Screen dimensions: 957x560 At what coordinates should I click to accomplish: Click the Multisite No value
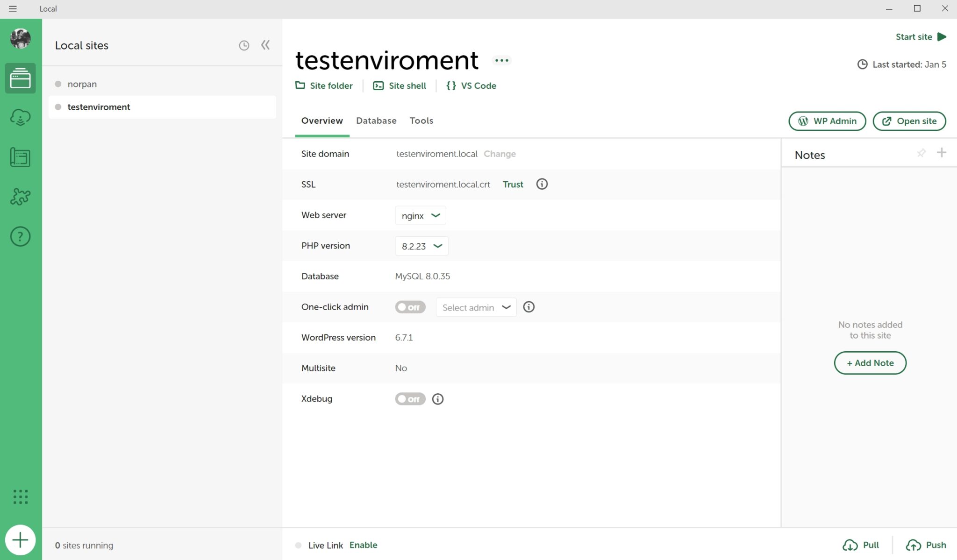pyautogui.click(x=401, y=368)
